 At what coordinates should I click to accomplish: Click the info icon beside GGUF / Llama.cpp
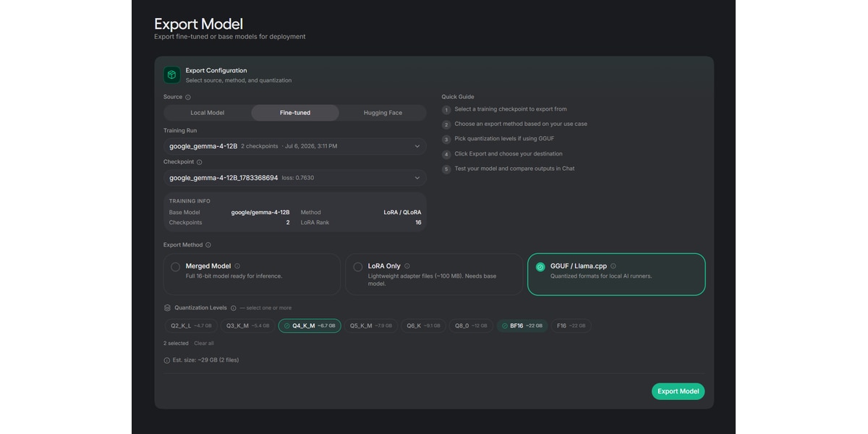tap(613, 266)
